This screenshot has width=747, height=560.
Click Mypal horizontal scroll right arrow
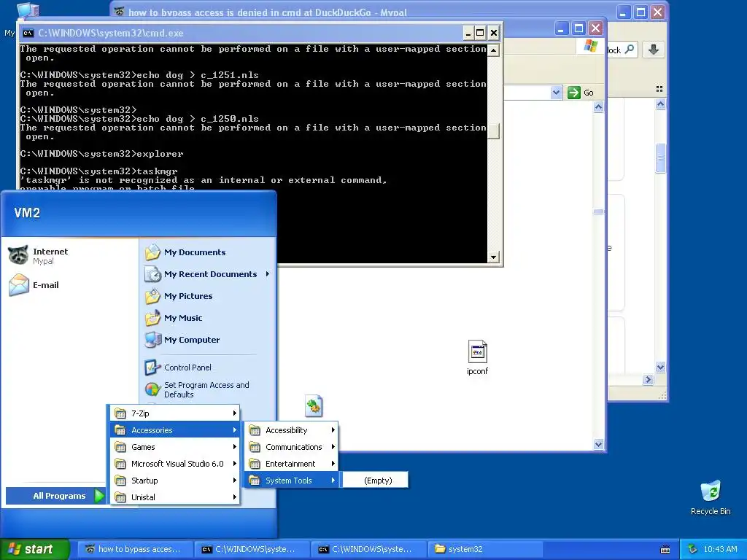[648, 379]
